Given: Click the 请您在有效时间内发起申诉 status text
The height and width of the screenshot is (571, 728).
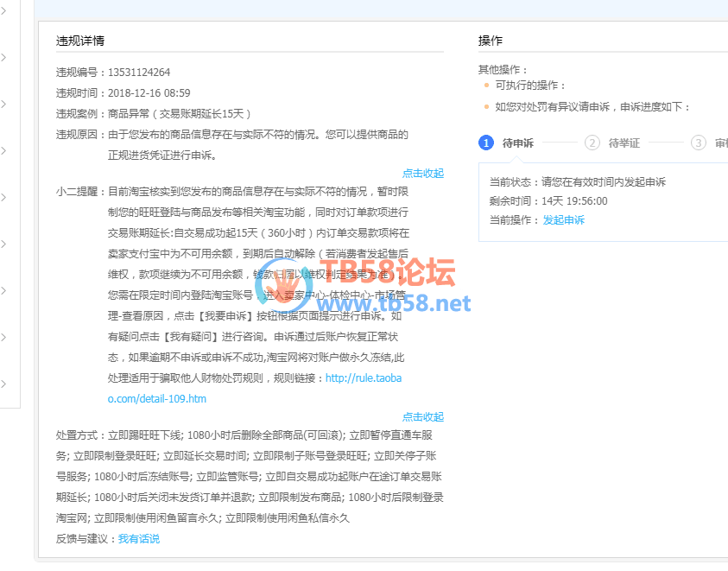Looking at the screenshot, I should click(604, 182).
